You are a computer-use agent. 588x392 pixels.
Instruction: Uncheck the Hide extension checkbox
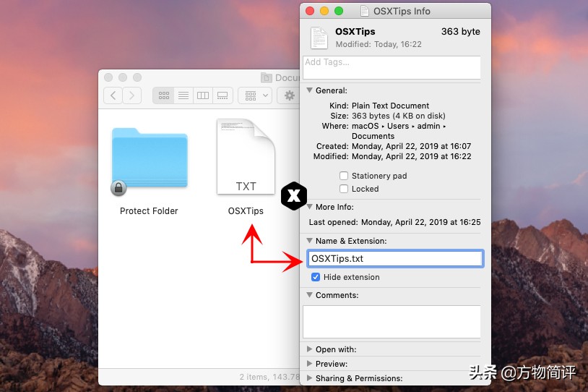point(316,277)
